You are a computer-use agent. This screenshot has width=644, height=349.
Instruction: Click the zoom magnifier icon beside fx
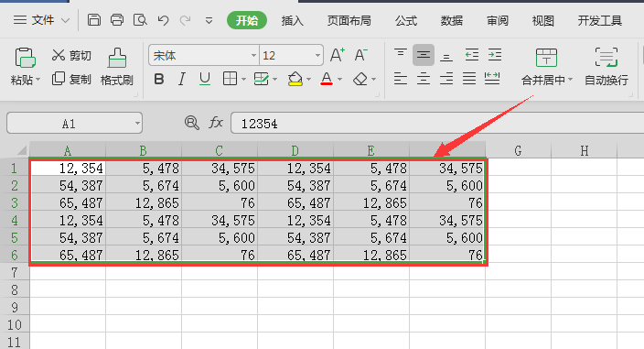(191, 123)
